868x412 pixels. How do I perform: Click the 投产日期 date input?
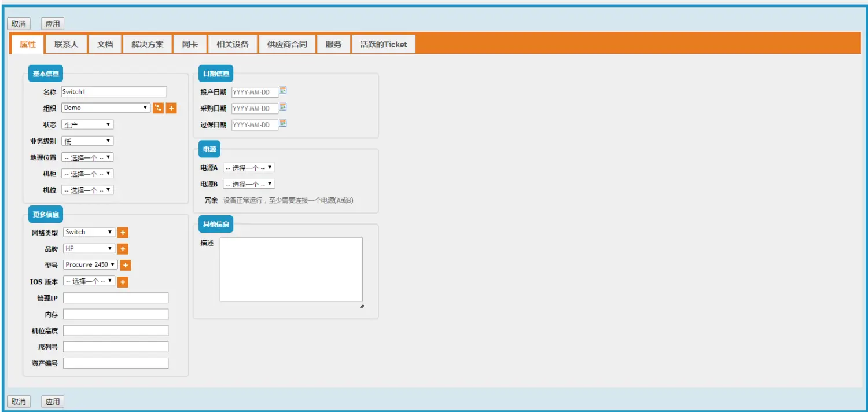[255, 92]
